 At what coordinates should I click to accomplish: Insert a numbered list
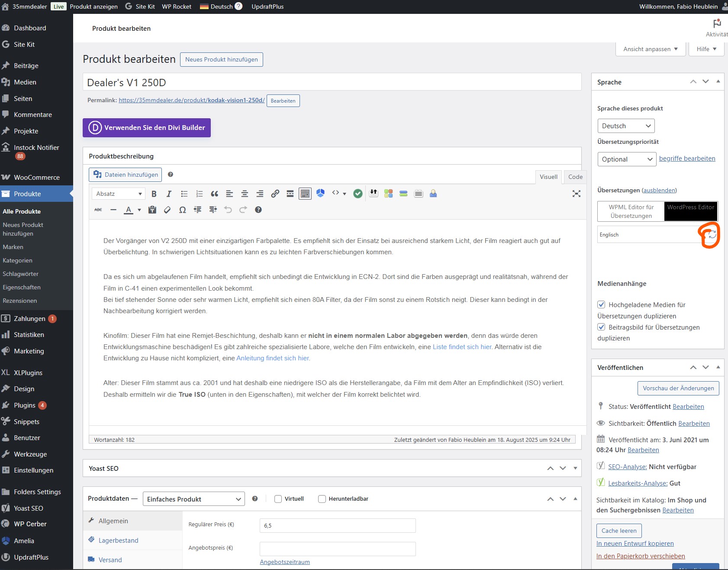point(199,194)
